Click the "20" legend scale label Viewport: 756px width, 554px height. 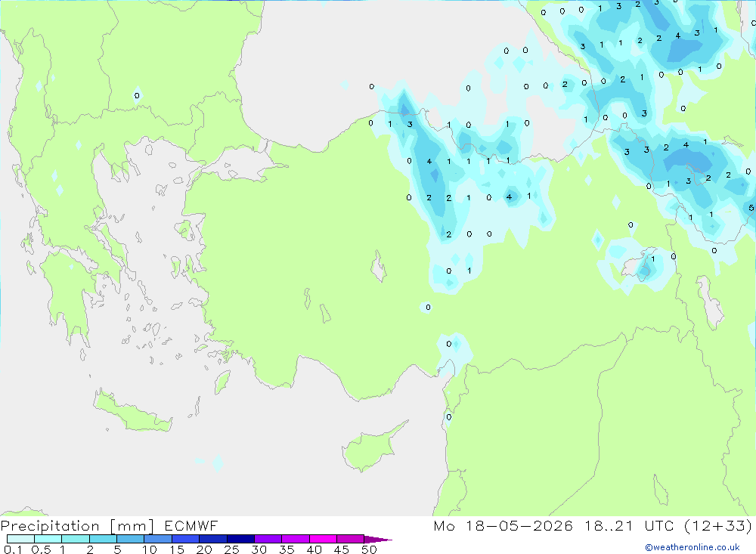pyautogui.click(x=204, y=549)
